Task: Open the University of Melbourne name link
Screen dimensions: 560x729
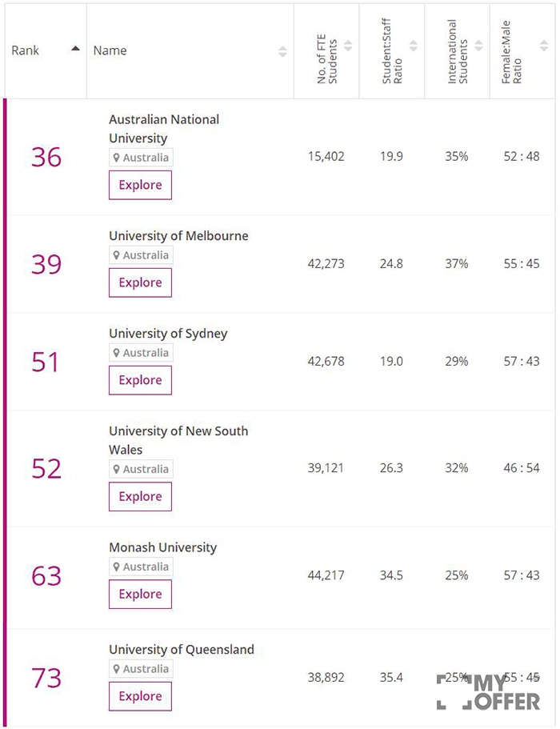Action: [x=179, y=236]
